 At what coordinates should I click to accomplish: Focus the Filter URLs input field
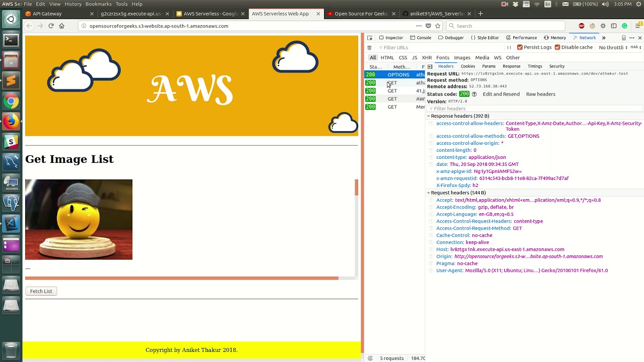(x=440, y=48)
